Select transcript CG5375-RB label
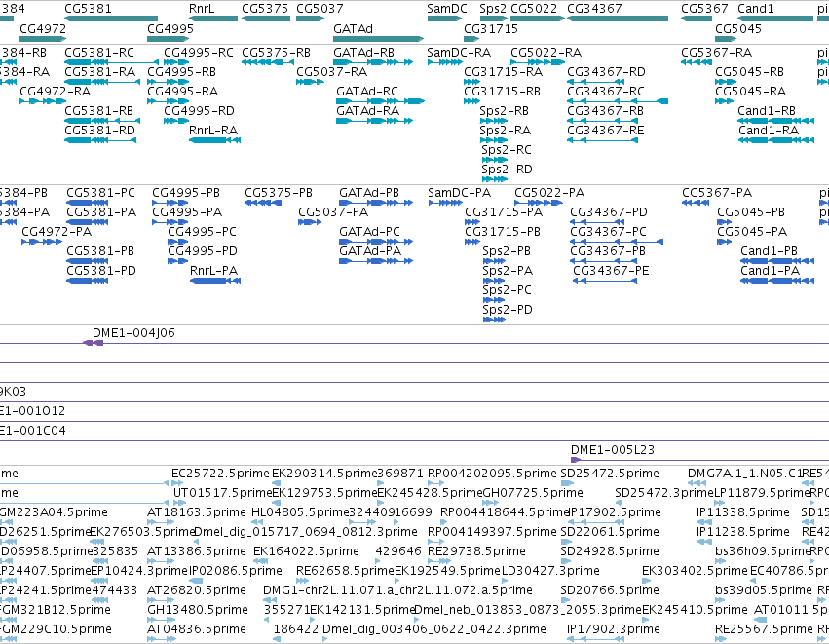 (276, 53)
